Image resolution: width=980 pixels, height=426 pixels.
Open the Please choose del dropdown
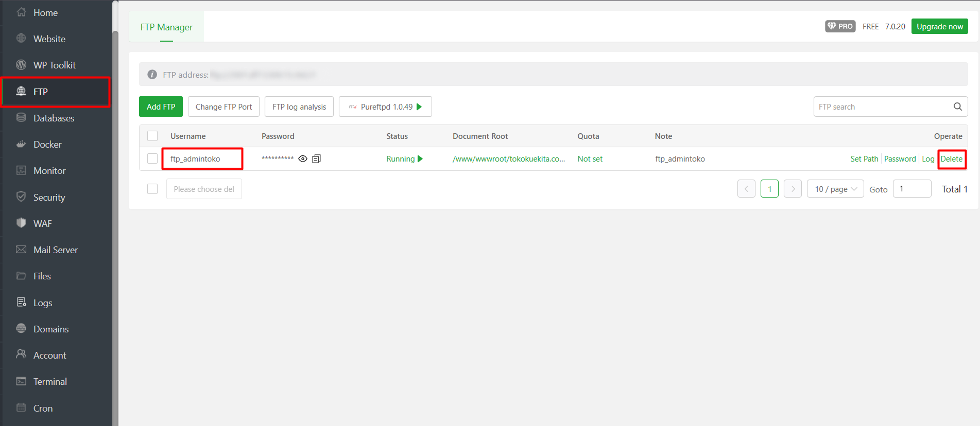pos(204,189)
